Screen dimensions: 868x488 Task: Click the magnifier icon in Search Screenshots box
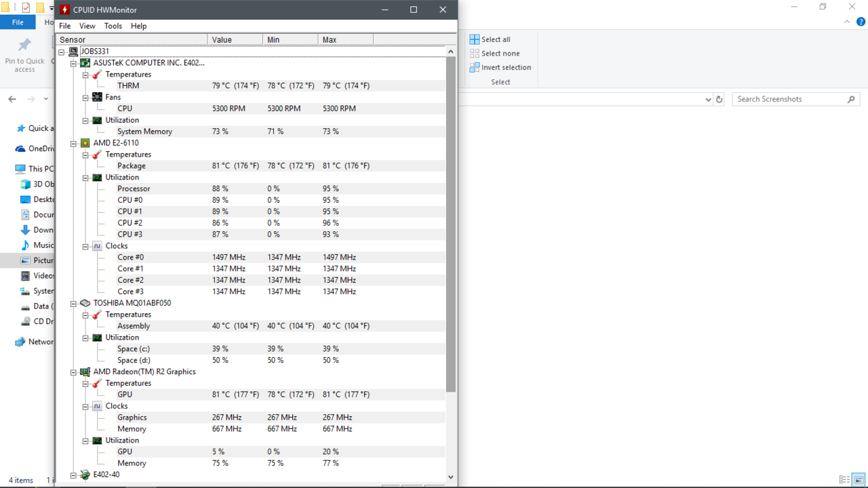851,99
